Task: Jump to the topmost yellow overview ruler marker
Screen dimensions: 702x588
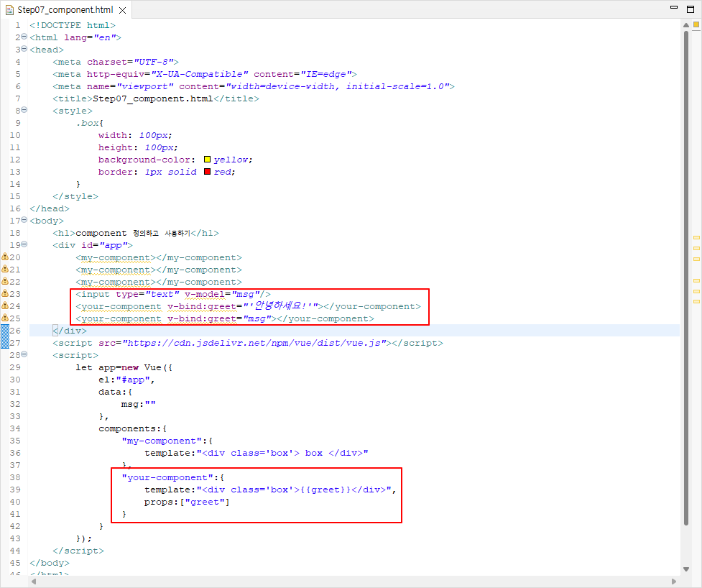Action: pyautogui.click(x=696, y=237)
